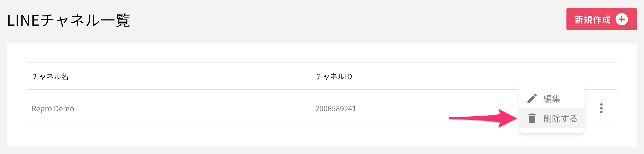
Task: Click the 編集 text in the popup
Action: pos(552,99)
